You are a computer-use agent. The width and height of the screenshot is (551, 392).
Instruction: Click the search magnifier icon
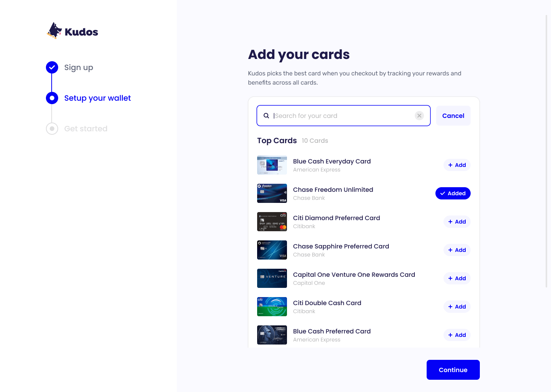[266, 115]
